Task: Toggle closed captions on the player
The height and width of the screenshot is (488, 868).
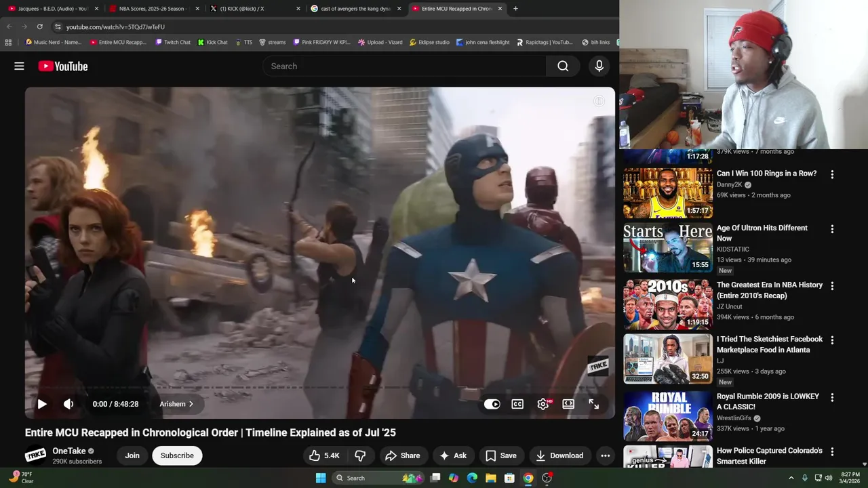Action: 517,404
